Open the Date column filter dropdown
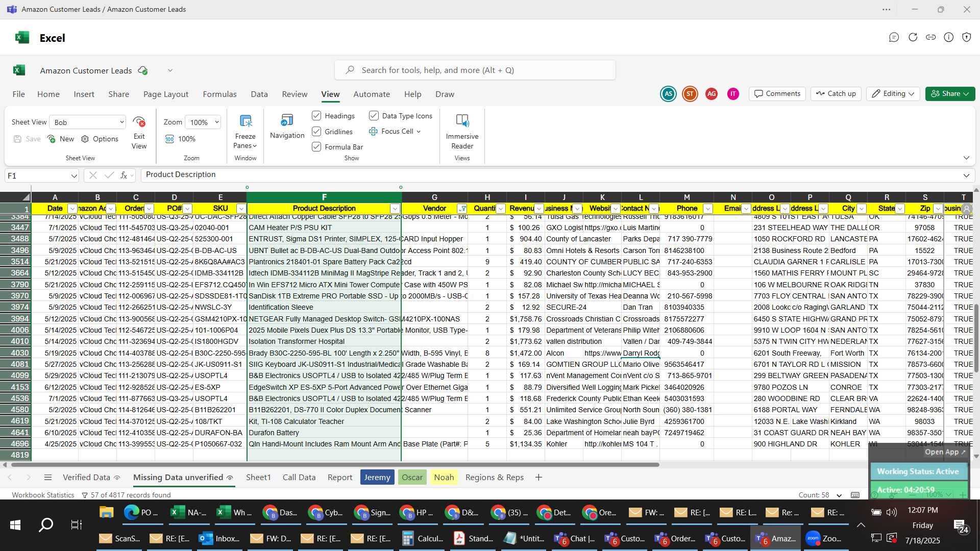The image size is (980, 551). [72, 209]
